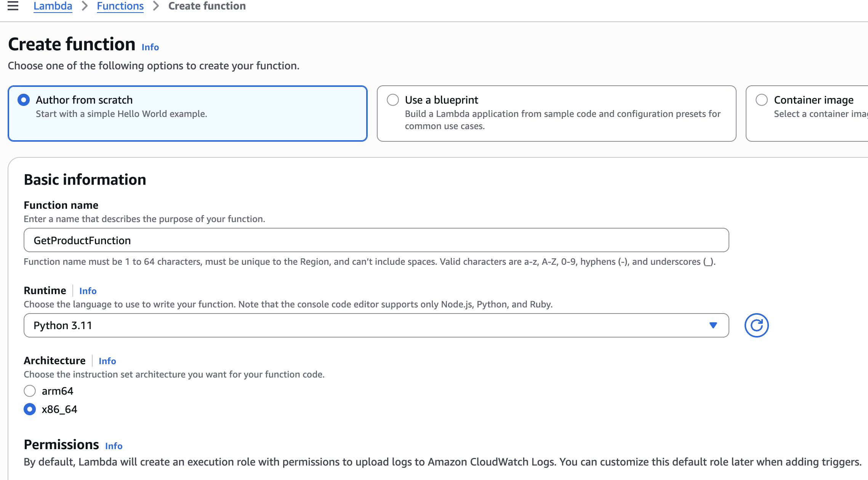The image size is (868, 480).
Task: Click the Runtime dropdown arrow
Action: tap(713, 325)
